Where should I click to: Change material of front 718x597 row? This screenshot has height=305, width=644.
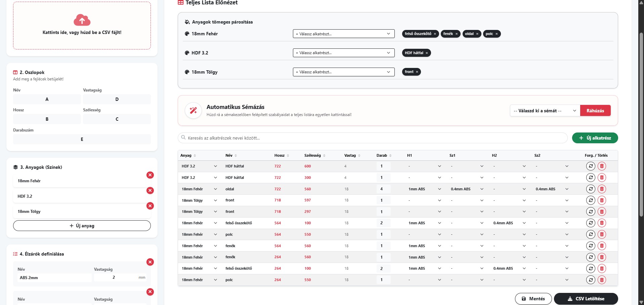pyautogui.click(x=200, y=200)
